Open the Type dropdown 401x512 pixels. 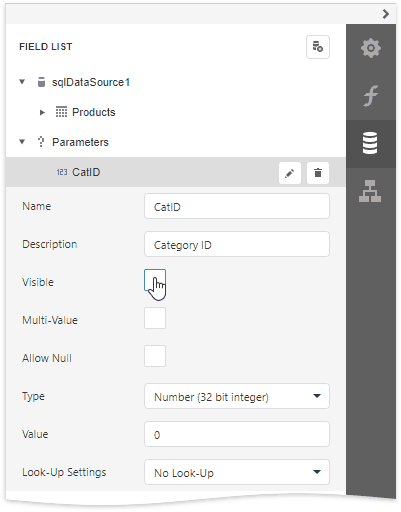coord(237,396)
